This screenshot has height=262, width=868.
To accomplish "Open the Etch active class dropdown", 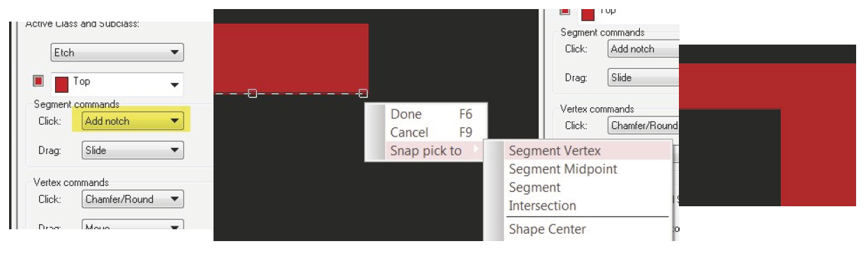I will 117,53.
